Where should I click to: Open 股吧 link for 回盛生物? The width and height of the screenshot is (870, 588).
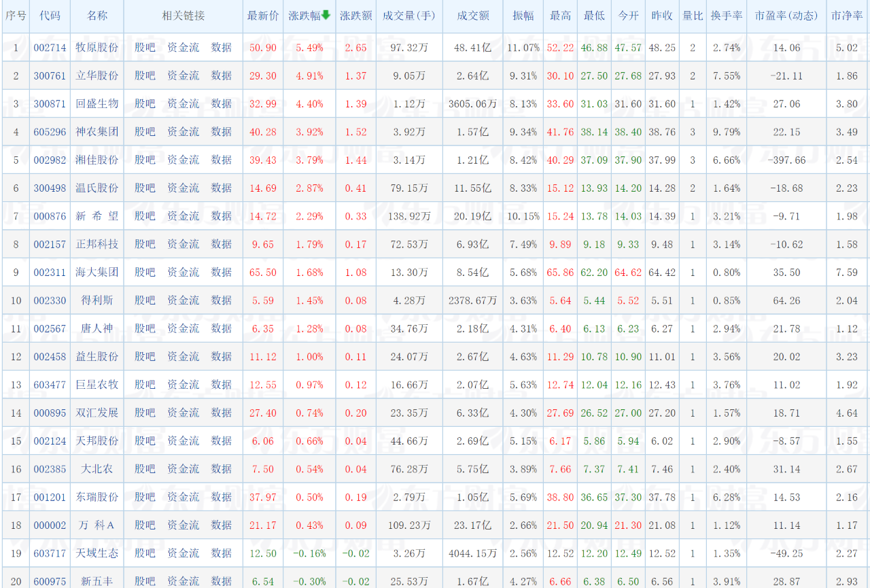pos(145,103)
